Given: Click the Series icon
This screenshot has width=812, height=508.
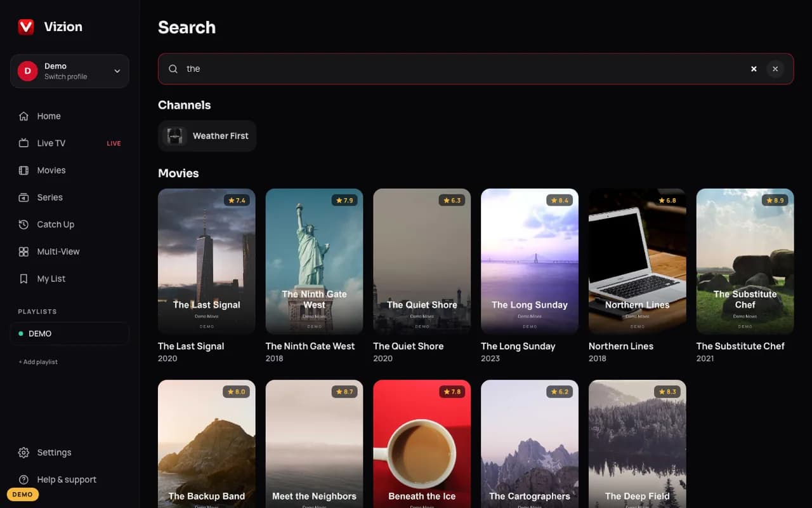Looking at the screenshot, I should click(23, 197).
